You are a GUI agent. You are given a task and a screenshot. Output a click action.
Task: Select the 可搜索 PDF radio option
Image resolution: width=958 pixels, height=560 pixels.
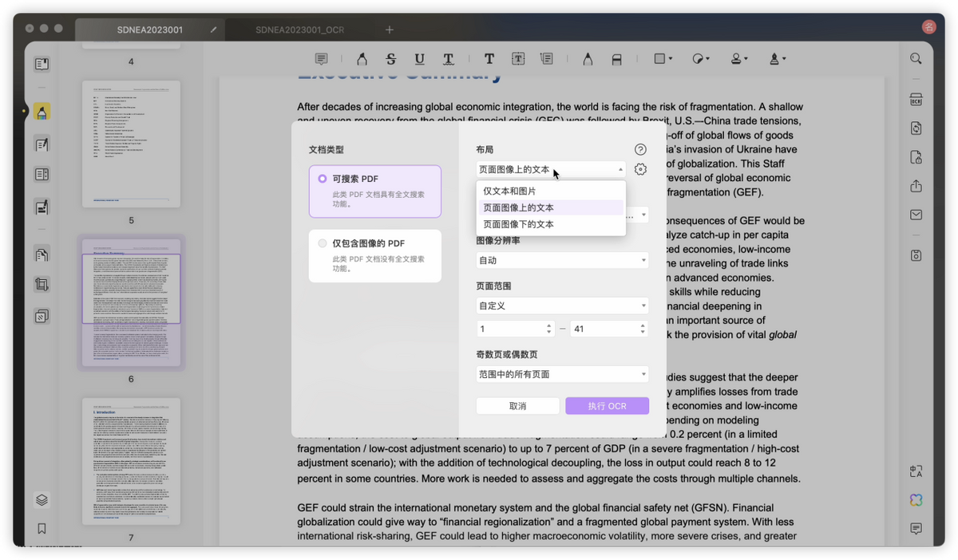(x=323, y=179)
